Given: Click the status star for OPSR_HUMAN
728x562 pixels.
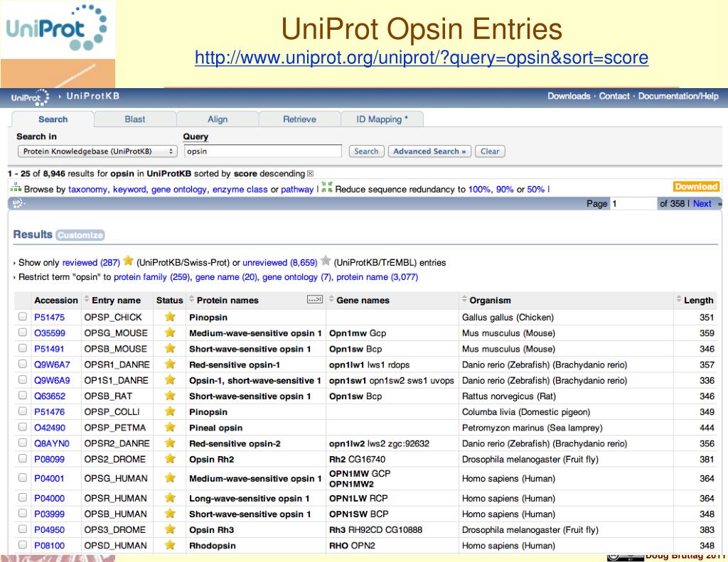Looking at the screenshot, I should coord(170,498).
